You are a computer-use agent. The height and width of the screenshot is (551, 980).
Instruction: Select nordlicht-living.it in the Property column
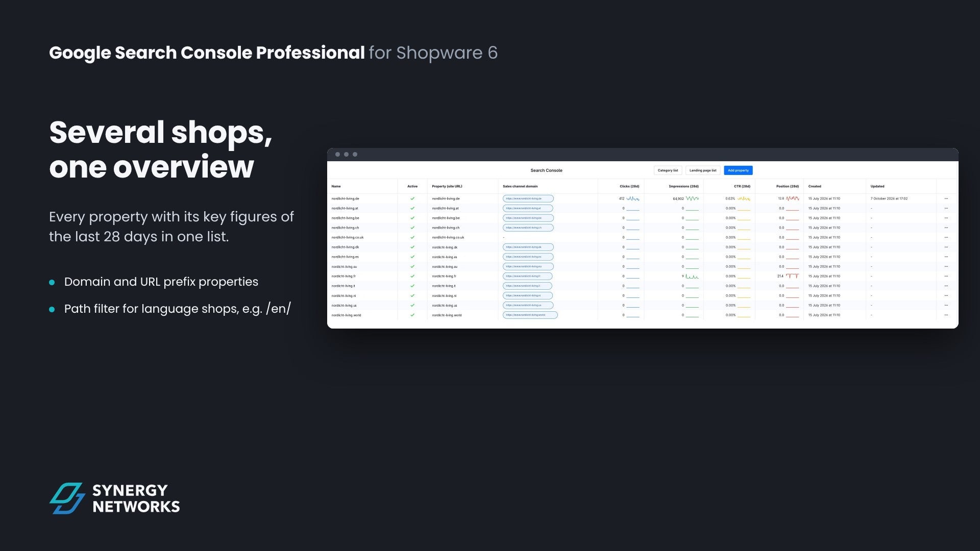444,286
